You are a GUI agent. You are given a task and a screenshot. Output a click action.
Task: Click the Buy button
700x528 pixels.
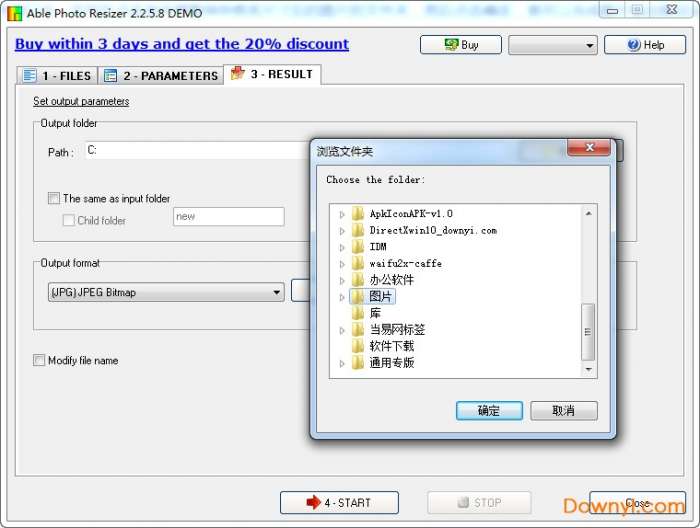pyautogui.click(x=461, y=45)
